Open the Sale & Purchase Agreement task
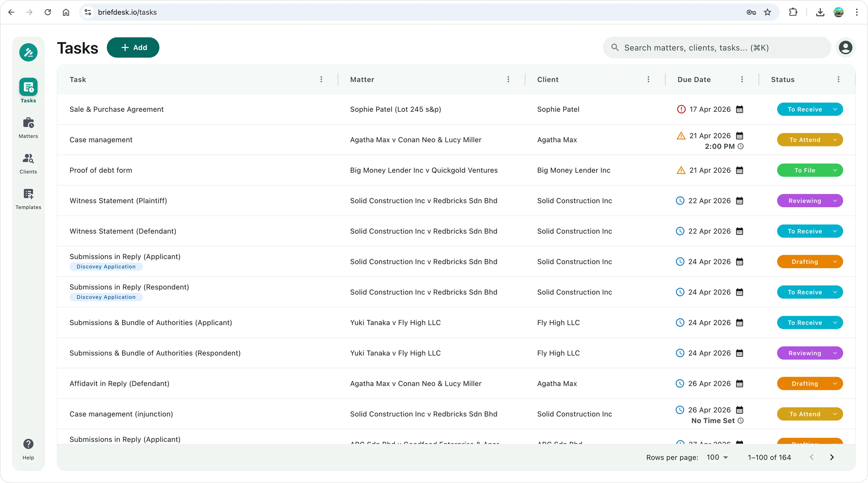The image size is (868, 483). [116, 109]
